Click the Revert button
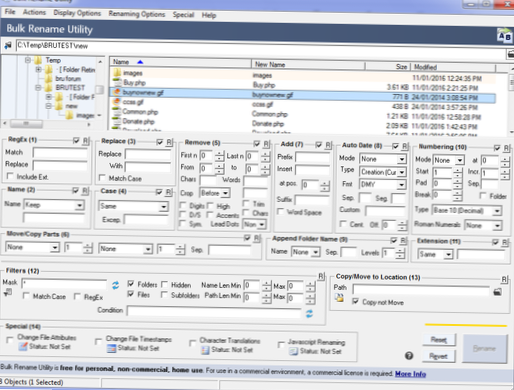The image size is (514, 390). point(438,356)
